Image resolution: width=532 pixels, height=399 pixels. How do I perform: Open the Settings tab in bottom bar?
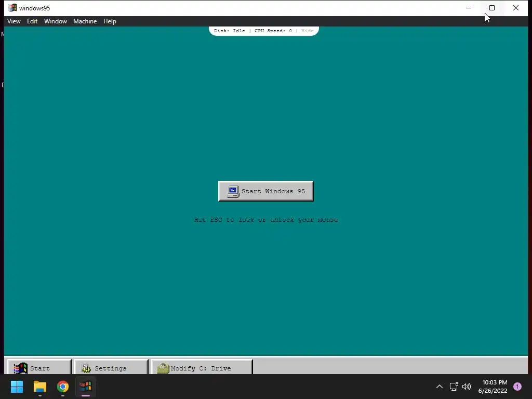coord(111,368)
